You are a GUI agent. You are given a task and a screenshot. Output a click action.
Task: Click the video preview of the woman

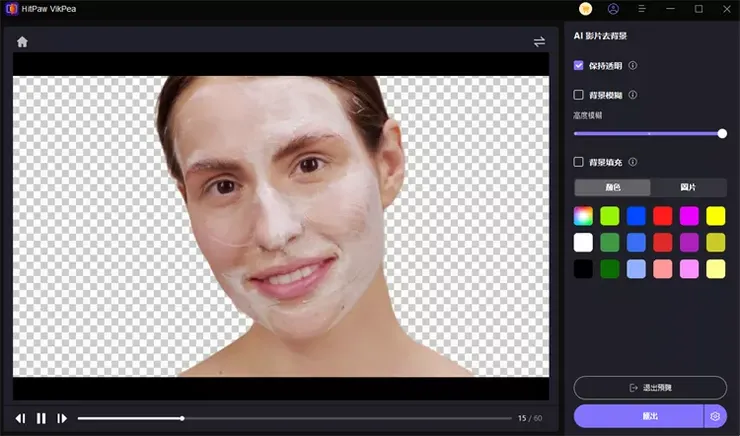tap(281, 226)
